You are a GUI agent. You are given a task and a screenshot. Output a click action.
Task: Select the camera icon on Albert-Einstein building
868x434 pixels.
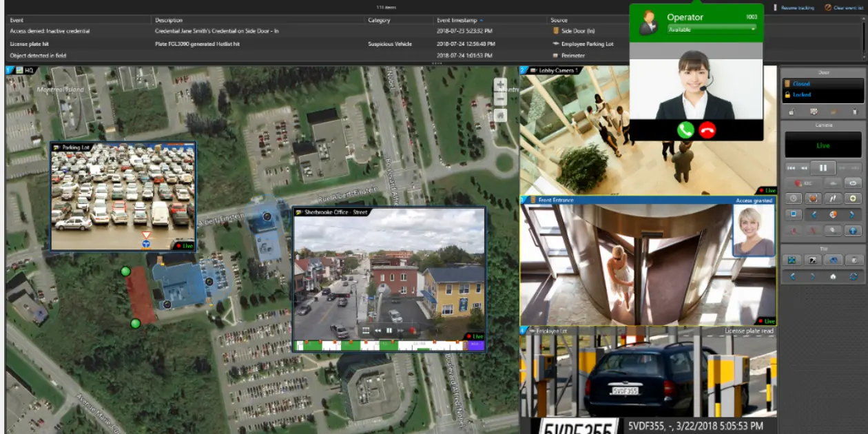267,216
